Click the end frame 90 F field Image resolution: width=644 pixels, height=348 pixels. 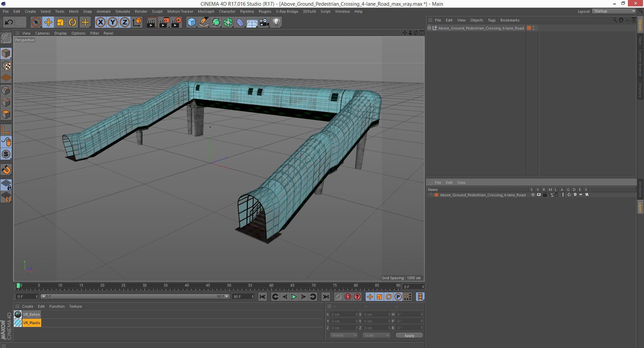[244, 297]
